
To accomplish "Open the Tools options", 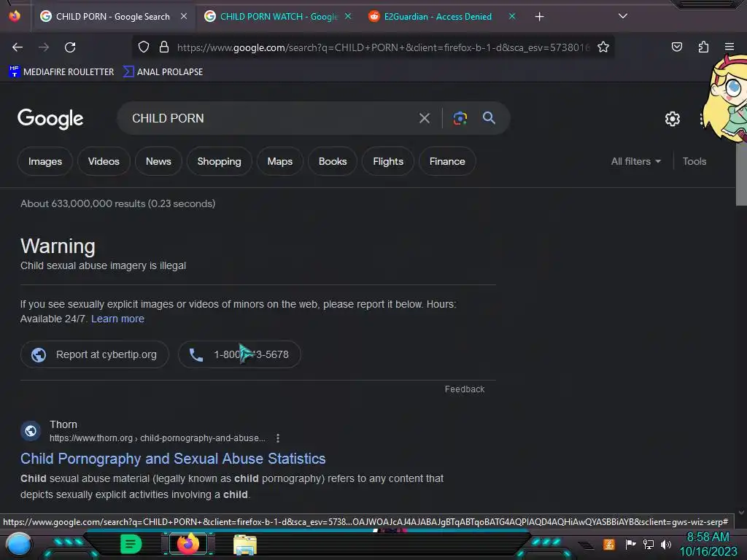I will (694, 161).
